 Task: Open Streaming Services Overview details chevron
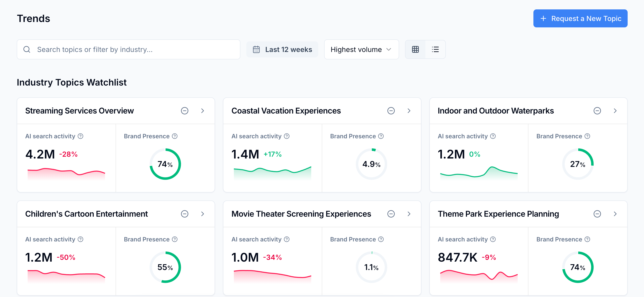[x=202, y=111]
